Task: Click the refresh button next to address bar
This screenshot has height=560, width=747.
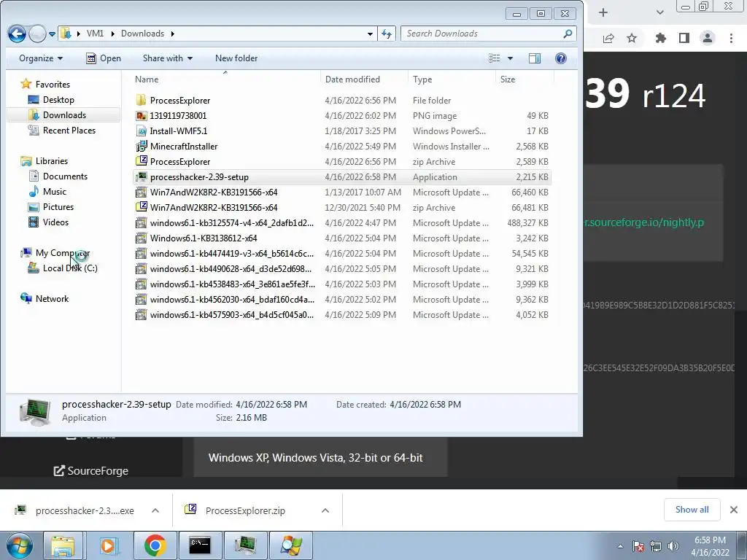Action: (387, 34)
